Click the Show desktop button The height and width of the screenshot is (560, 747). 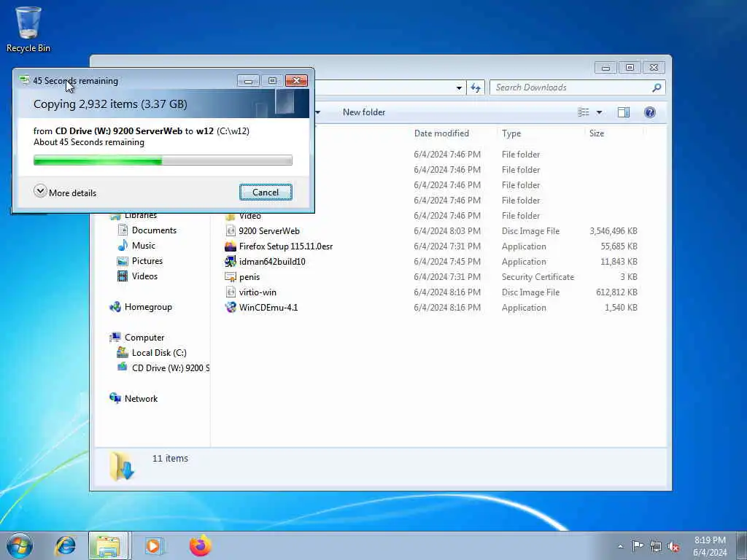click(x=741, y=546)
